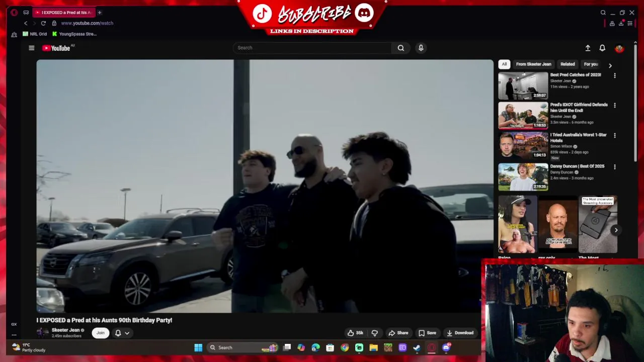This screenshot has width=644, height=362.
Task: Start voice search with the microphone icon
Action: point(421,48)
